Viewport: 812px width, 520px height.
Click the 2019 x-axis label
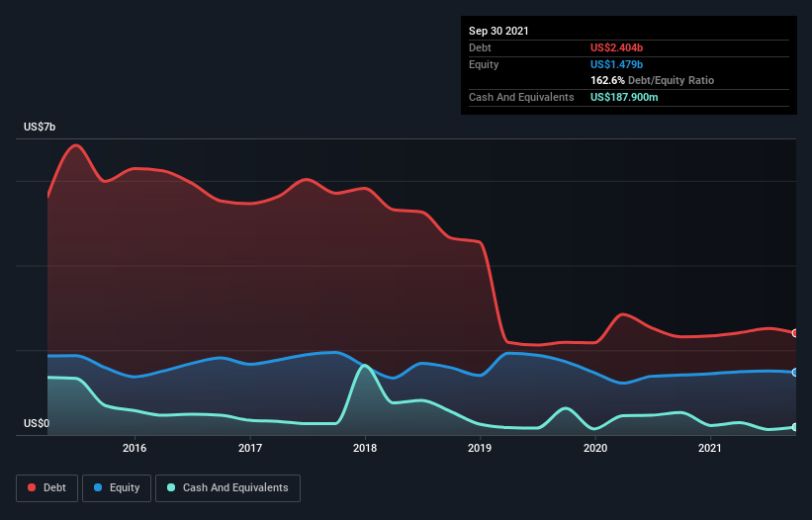tap(480, 448)
